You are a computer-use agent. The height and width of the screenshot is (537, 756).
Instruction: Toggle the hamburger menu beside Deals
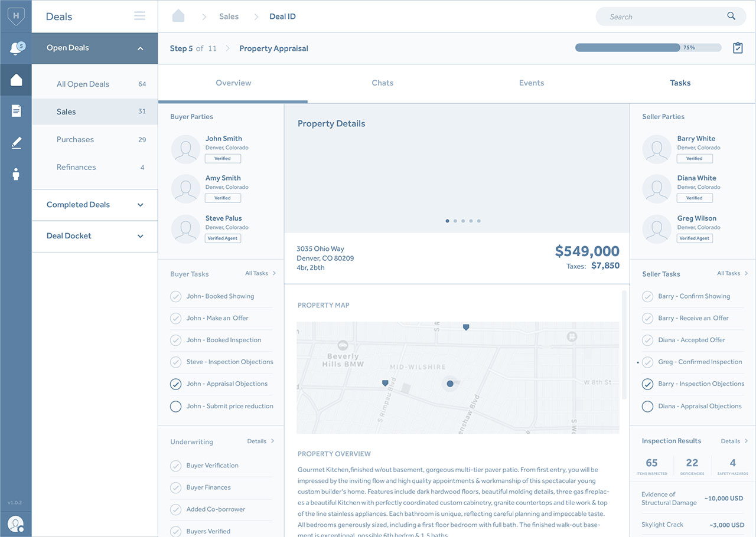(139, 16)
